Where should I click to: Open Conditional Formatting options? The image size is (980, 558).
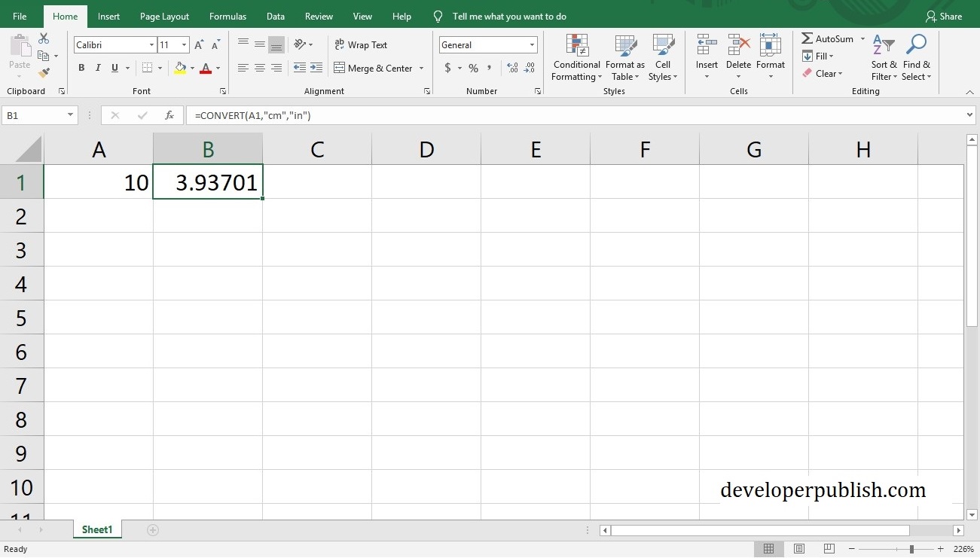576,58
